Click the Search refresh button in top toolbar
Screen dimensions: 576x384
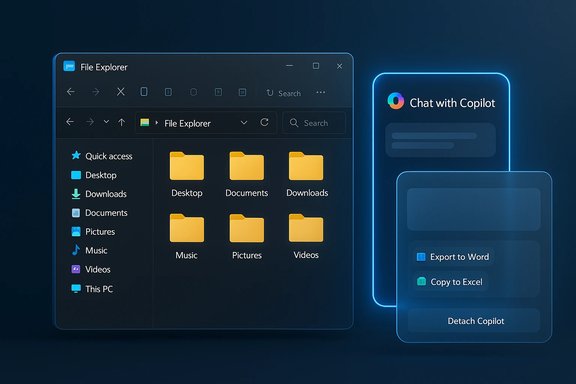tap(284, 93)
